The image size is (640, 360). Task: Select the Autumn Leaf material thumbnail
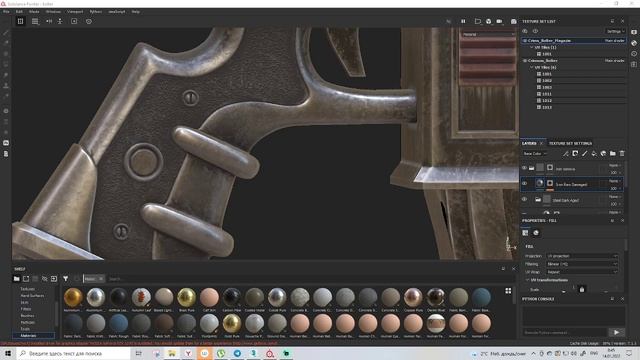coord(141,298)
